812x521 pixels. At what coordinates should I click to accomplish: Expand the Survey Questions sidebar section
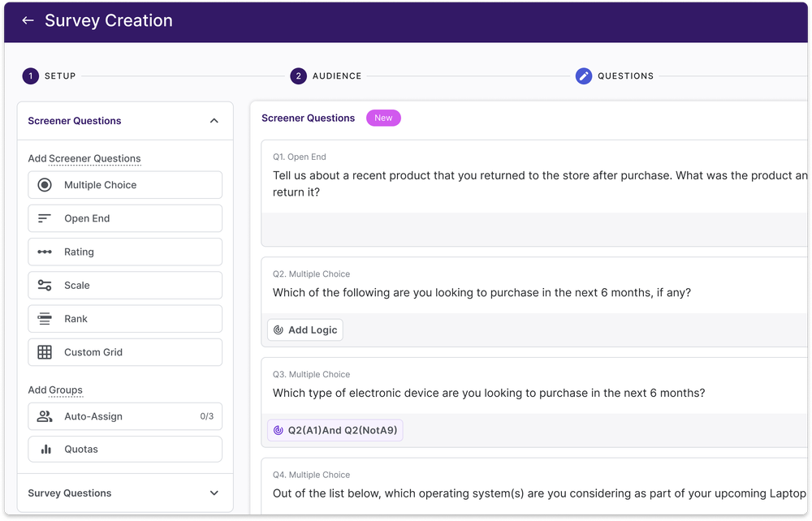click(x=214, y=493)
